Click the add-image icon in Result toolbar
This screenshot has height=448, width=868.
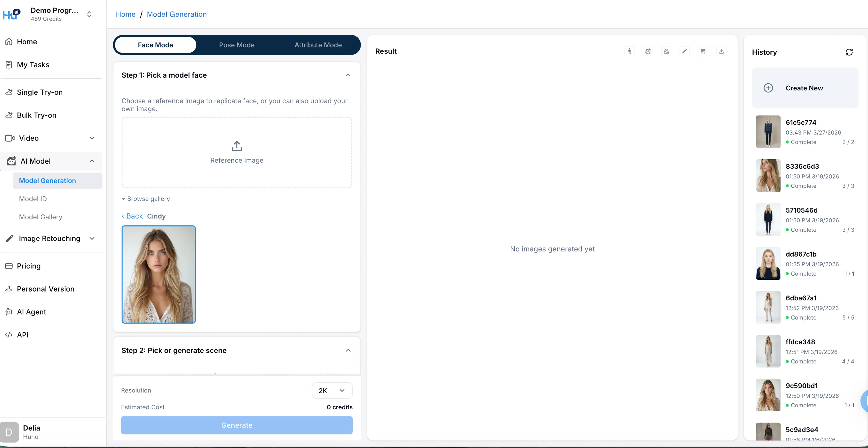pyautogui.click(x=703, y=51)
